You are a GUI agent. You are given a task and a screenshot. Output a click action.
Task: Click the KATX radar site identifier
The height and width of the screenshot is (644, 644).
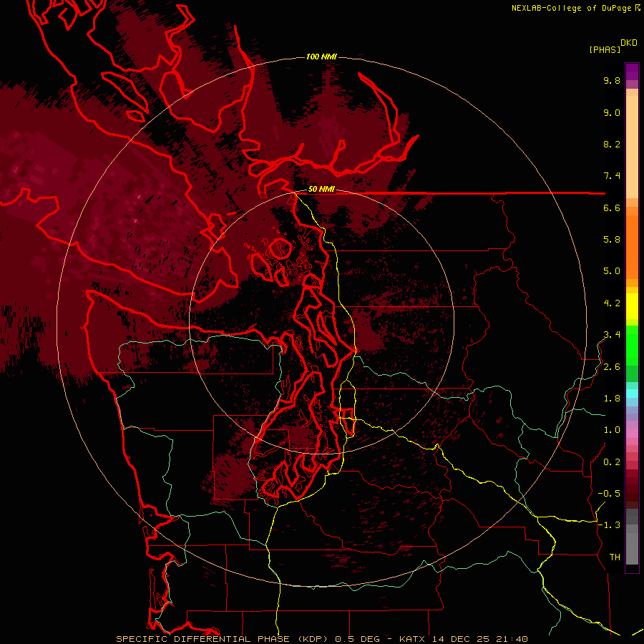coord(413,639)
